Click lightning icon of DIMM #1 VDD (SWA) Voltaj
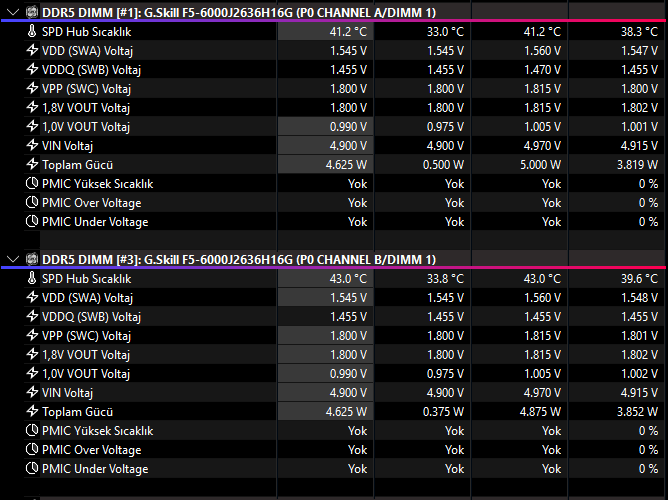The image size is (668, 500). [x=32, y=50]
